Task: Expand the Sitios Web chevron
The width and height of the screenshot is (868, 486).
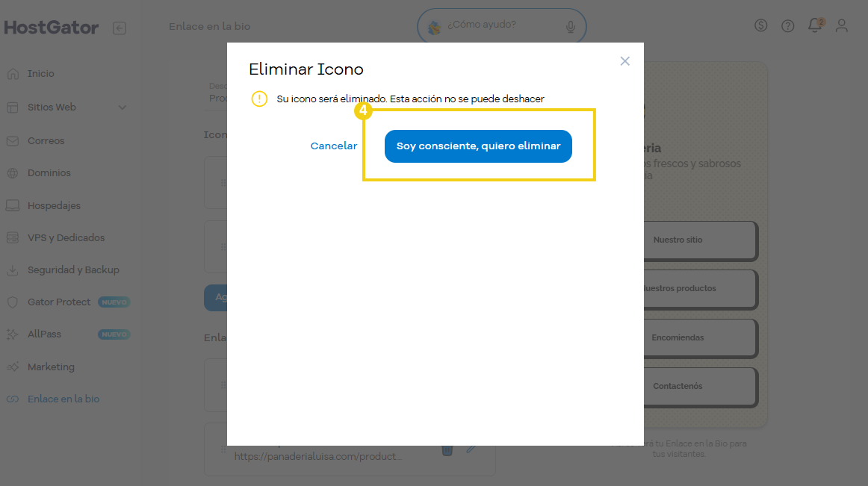Action: pyautogui.click(x=123, y=108)
